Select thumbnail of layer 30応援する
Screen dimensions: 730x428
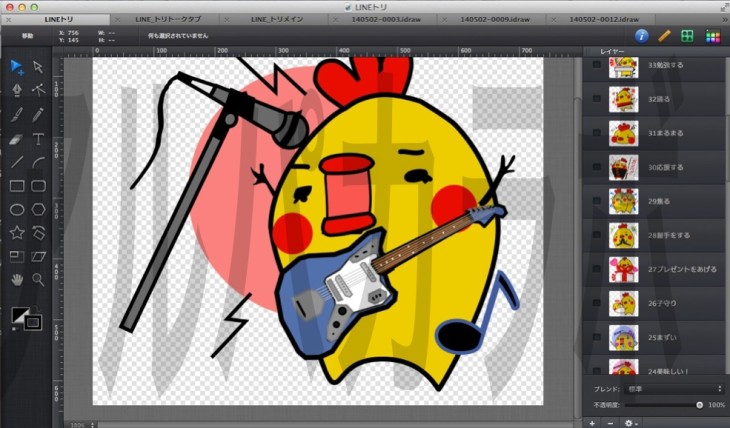pos(623,167)
